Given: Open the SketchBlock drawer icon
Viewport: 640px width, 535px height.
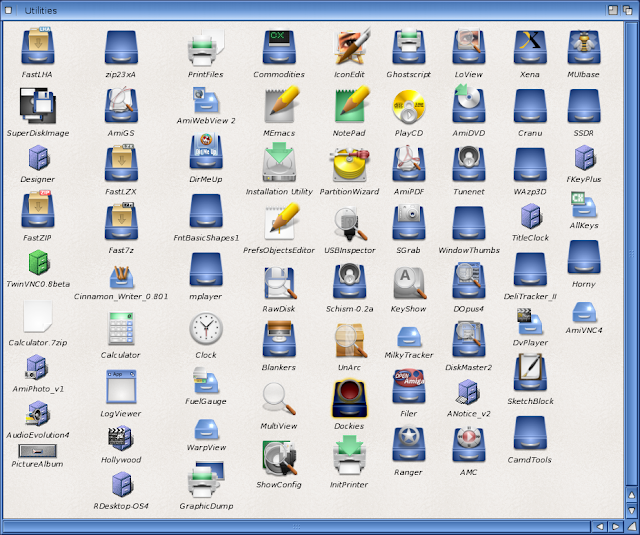Looking at the screenshot, I should pos(530,373).
